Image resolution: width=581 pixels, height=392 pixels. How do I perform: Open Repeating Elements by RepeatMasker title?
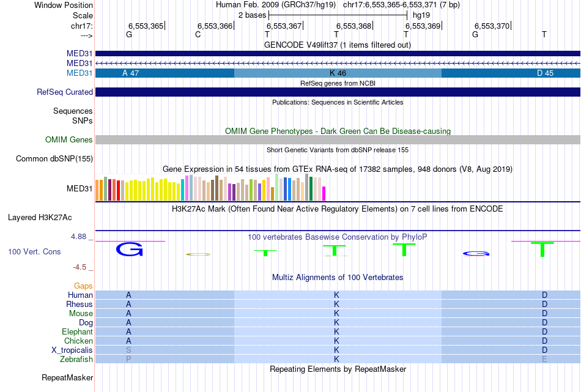coord(338,369)
